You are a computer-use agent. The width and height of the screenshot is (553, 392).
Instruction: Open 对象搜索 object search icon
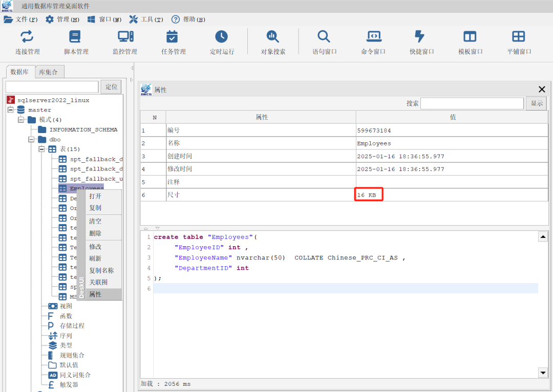tap(273, 37)
